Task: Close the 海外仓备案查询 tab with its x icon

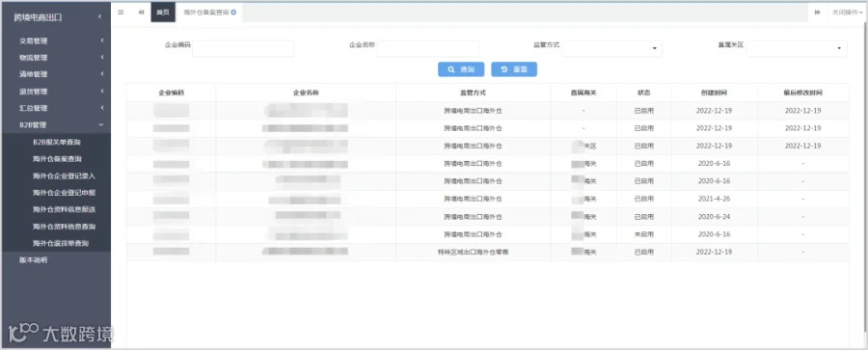Action: click(233, 13)
